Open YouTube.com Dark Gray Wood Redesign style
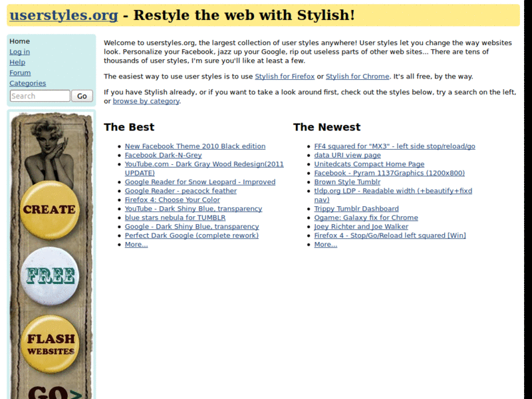 click(x=204, y=169)
